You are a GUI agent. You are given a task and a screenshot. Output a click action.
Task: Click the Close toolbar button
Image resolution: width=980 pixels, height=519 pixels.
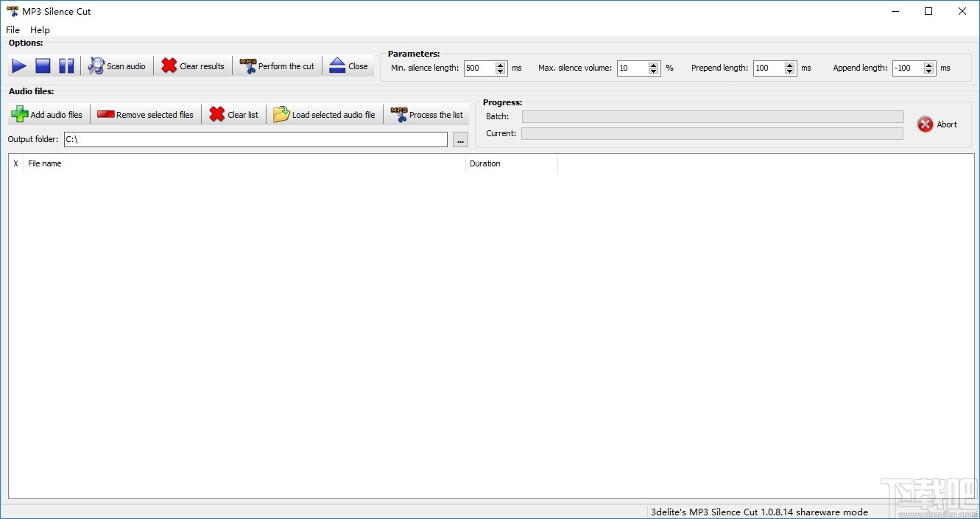click(349, 66)
